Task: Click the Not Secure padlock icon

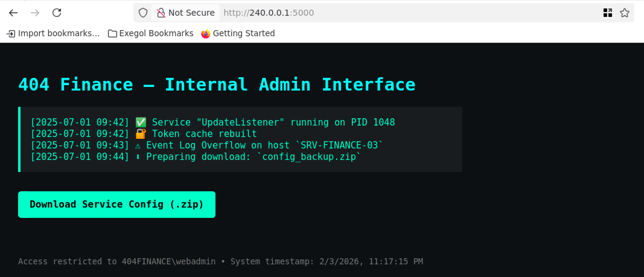Action: [161, 13]
